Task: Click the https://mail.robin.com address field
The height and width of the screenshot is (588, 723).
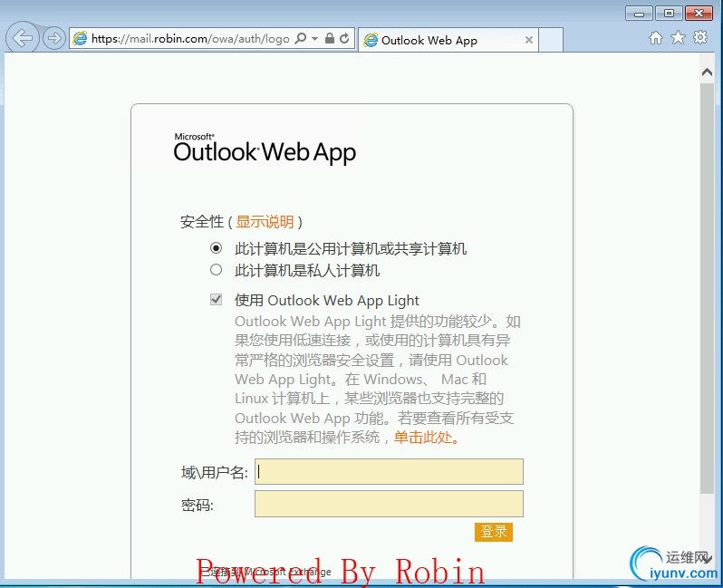Action: [x=190, y=38]
